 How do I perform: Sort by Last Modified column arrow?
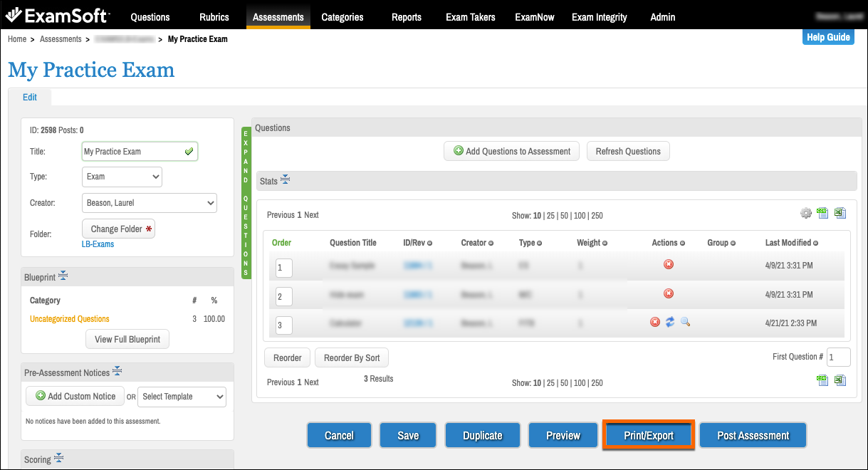[816, 244]
